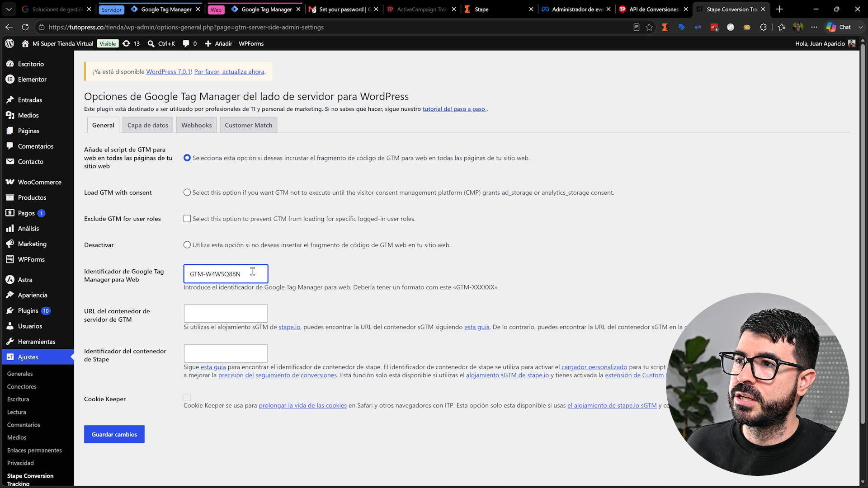Open Añadir new content menu
The width and height of the screenshot is (868, 488).
coord(218,44)
